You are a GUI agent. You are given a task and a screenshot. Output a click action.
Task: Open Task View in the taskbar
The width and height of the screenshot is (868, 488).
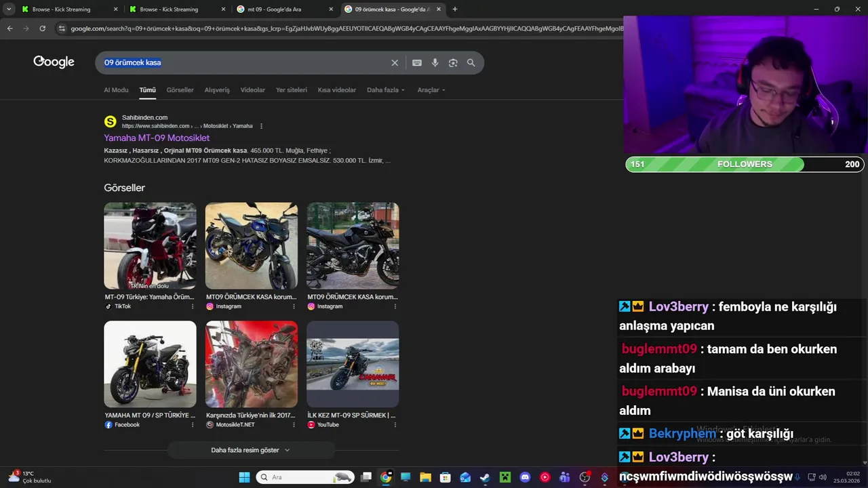tap(366, 477)
